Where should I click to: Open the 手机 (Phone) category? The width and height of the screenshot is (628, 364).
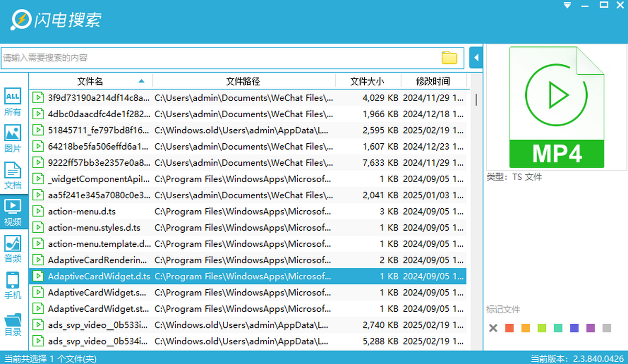pos(13,285)
